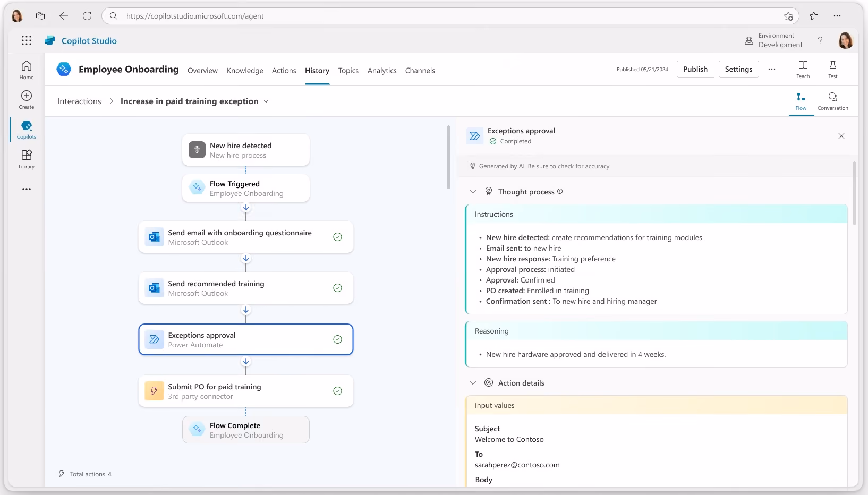Open Copilots in the sidebar
This screenshot has width=868, height=495.
click(x=27, y=130)
